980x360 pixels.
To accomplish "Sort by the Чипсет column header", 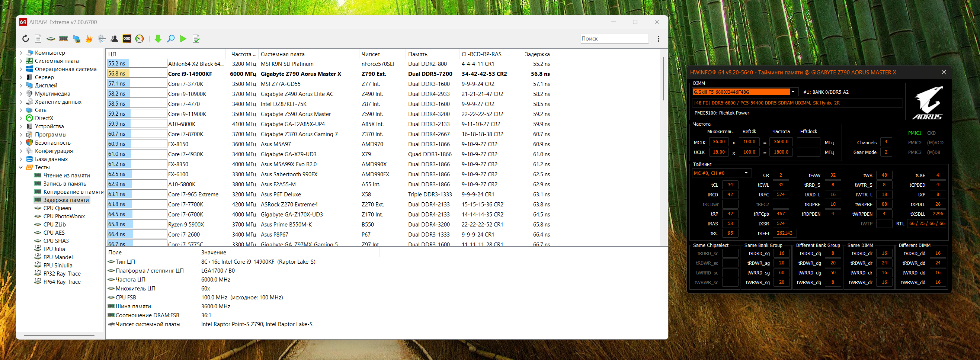I will [382, 54].
